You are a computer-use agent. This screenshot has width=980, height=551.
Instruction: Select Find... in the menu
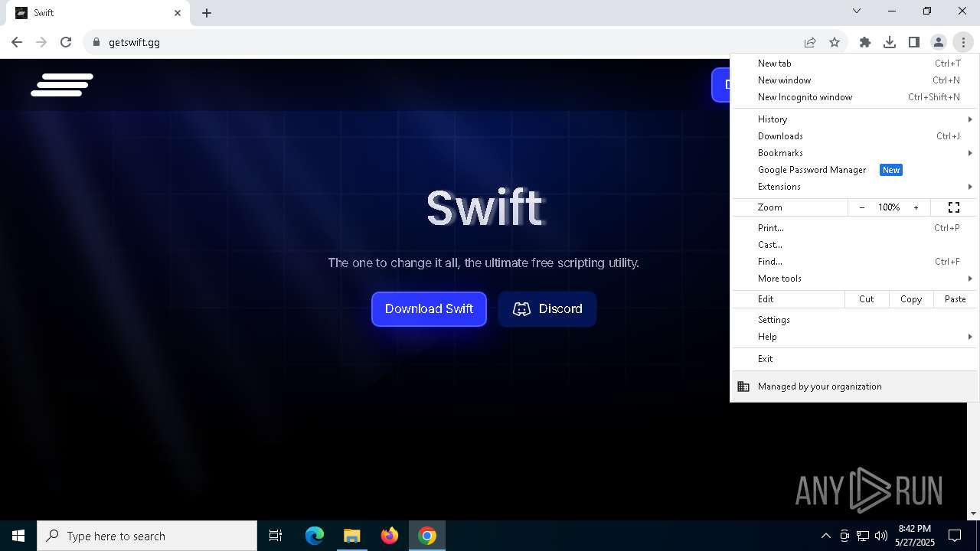click(x=854, y=262)
